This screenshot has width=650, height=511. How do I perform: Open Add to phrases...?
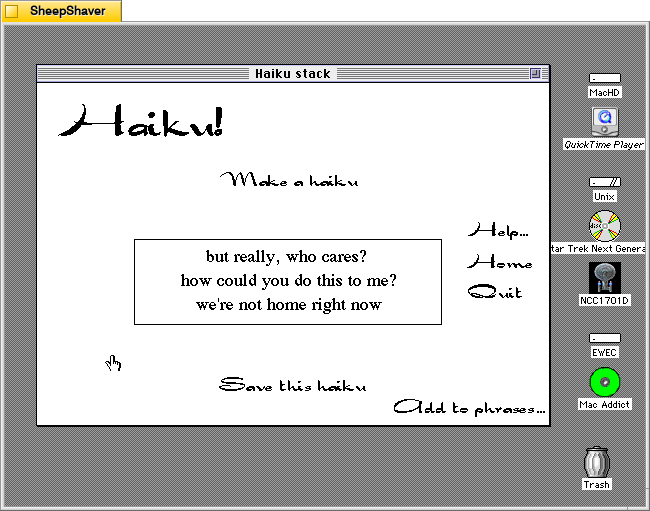(x=469, y=407)
